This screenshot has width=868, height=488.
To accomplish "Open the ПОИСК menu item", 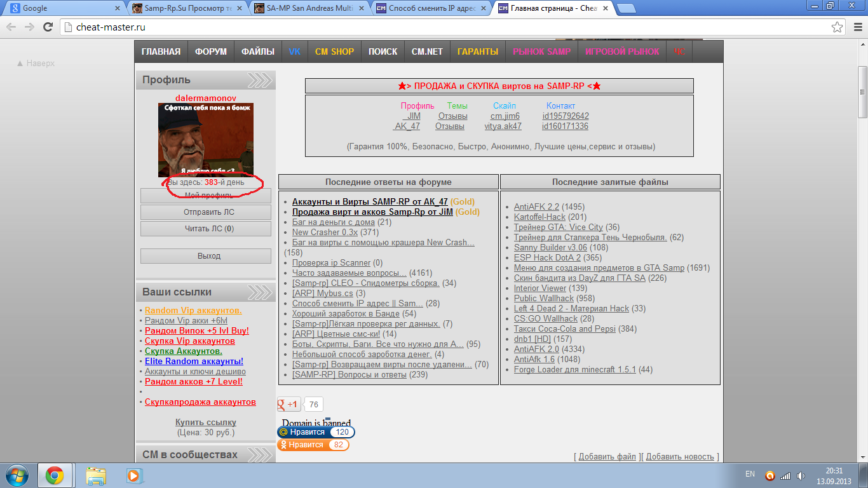I will click(383, 51).
